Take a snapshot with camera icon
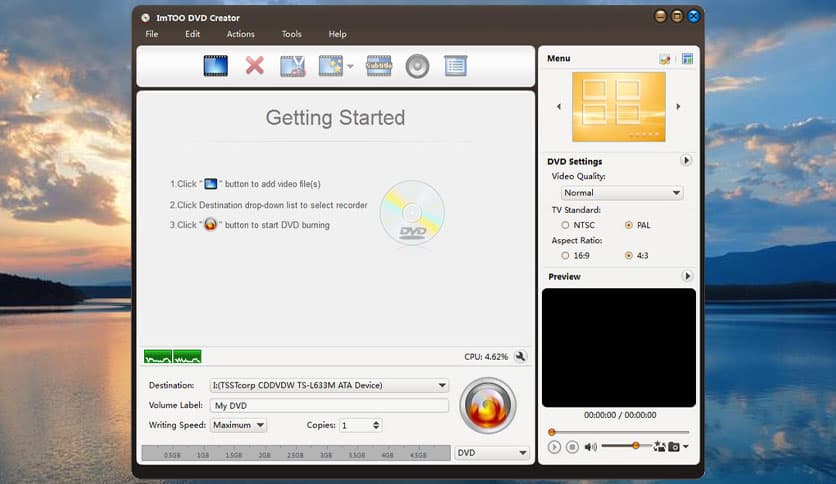836x484 pixels. coord(674,447)
